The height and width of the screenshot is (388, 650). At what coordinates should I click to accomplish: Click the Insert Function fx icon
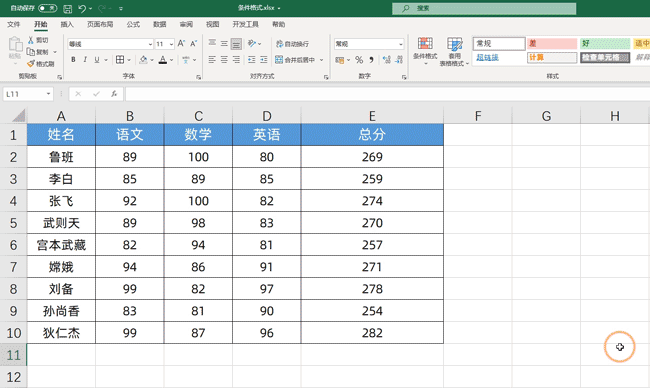click(x=114, y=94)
